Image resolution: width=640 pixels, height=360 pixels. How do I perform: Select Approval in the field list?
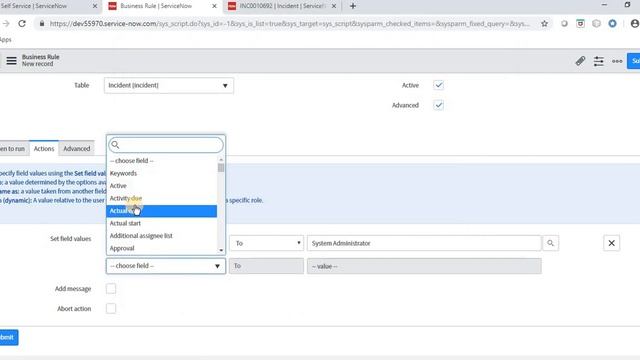[162, 248]
